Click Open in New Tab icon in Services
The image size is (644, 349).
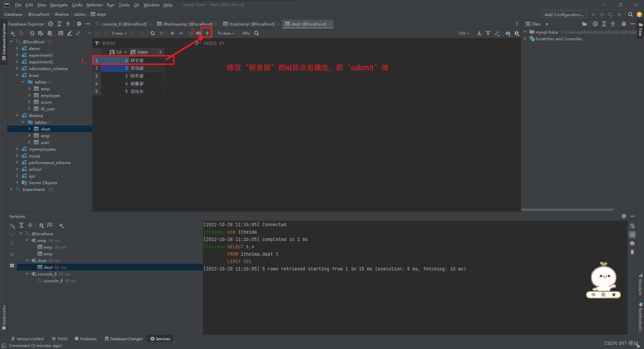tap(50, 225)
